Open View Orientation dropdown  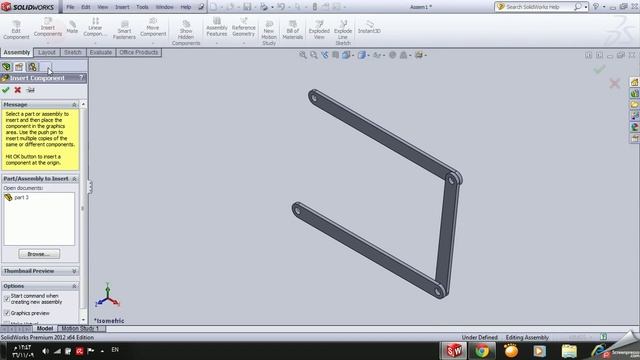pyautogui.click(x=347, y=55)
